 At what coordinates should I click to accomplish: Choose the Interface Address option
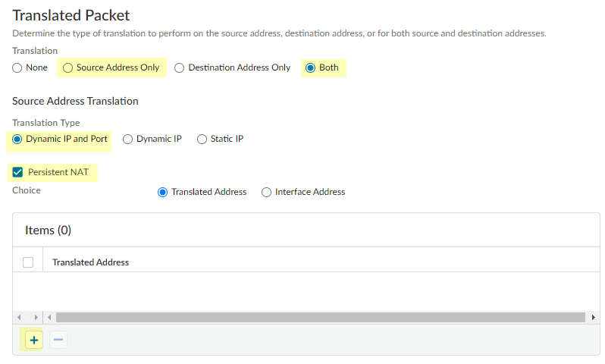tap(266, 192)
